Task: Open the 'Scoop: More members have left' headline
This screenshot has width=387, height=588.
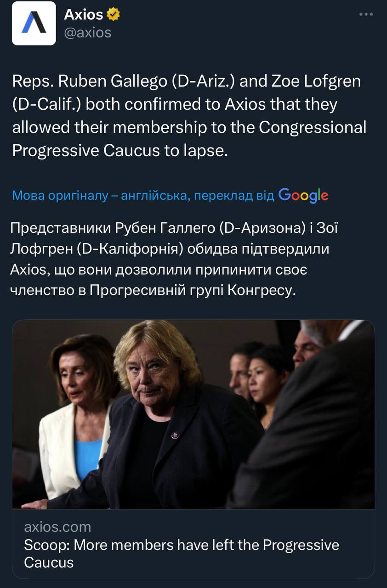Action: point(181,554)
